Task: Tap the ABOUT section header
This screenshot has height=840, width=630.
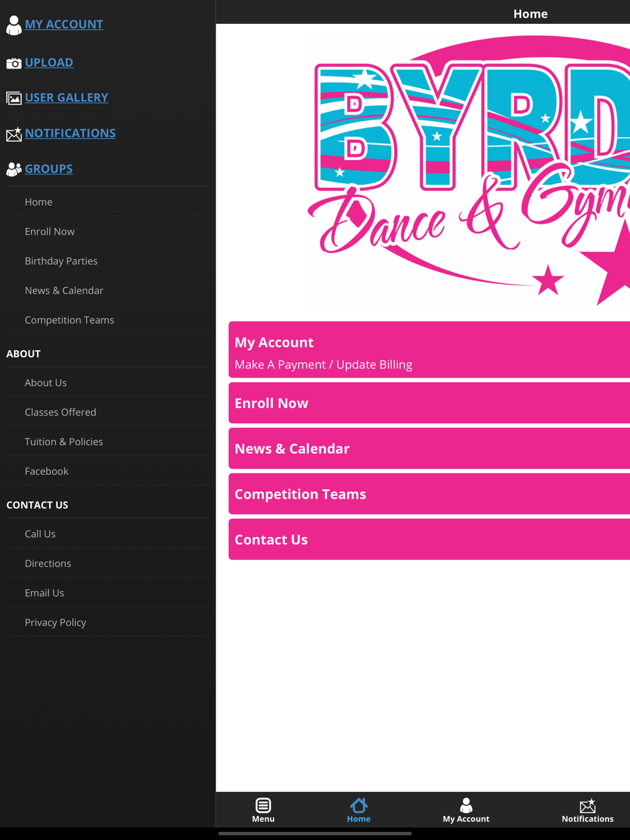Action: (23, 354)
